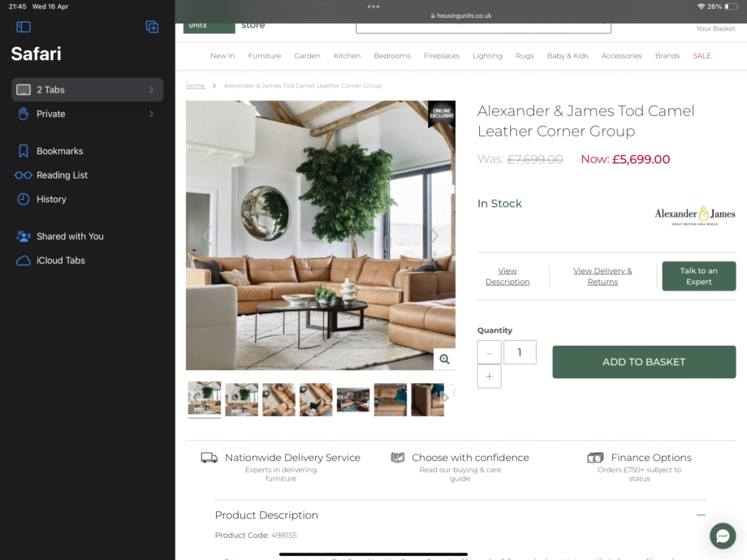
Task: Open History in the sidebar
Action: click(51, 199)
